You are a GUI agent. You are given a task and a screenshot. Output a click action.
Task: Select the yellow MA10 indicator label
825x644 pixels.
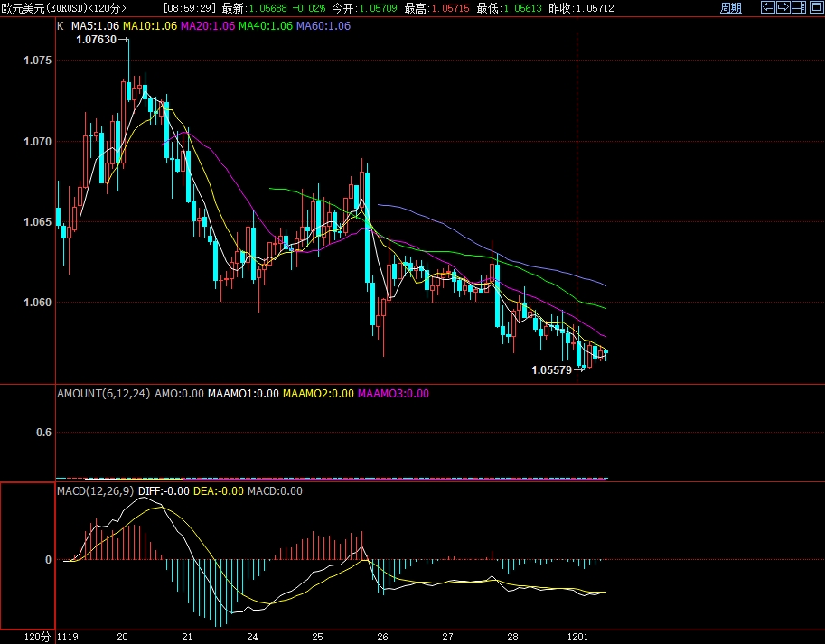coord(150,26)
